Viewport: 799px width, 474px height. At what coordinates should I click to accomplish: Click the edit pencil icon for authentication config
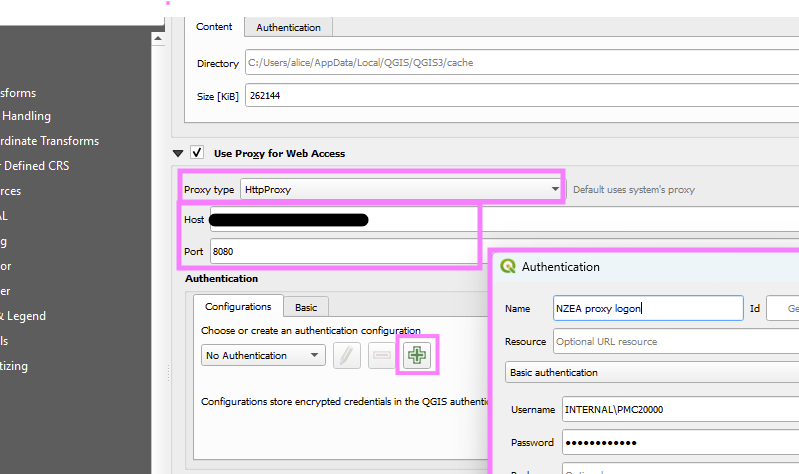coord(347,355)
